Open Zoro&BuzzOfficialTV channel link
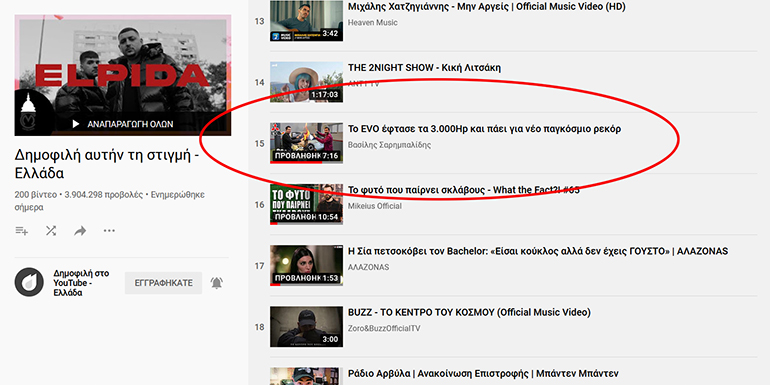770x385 pixels. tap(384, 328)
